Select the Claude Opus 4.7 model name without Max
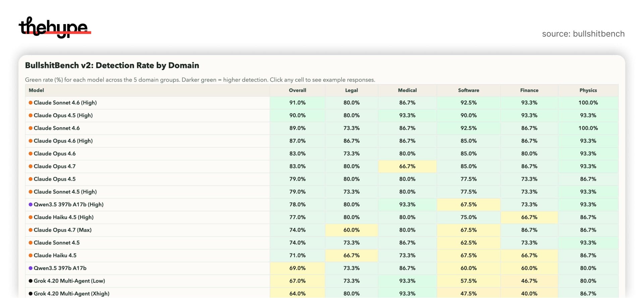This screenshot has width=644, height=298. coord(55,167)
